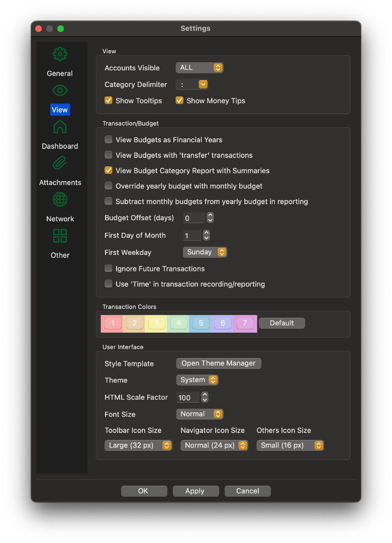Image resolution: width=392 pixels, height=543 pixels.
Task: Click the Open Theme Manager button
Action: pos(219,364)
